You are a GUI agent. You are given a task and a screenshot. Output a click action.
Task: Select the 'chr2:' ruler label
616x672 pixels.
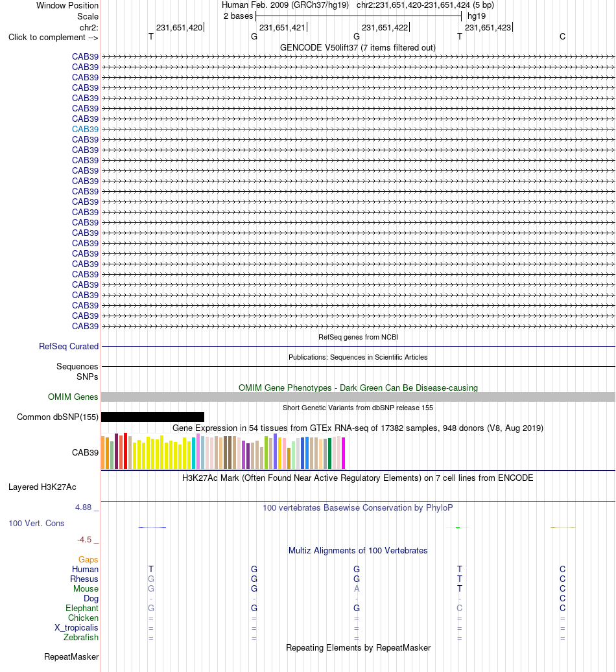click(89, 28)
